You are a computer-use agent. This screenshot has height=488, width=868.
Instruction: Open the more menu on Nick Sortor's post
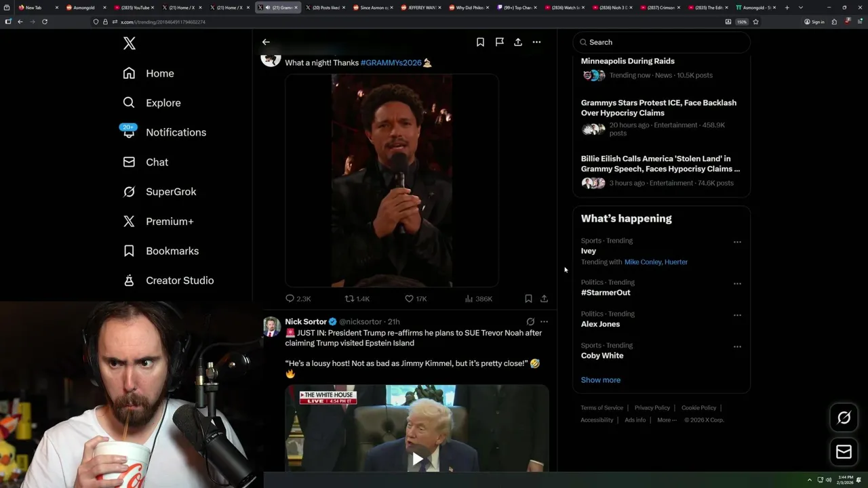tap(544, 322)
